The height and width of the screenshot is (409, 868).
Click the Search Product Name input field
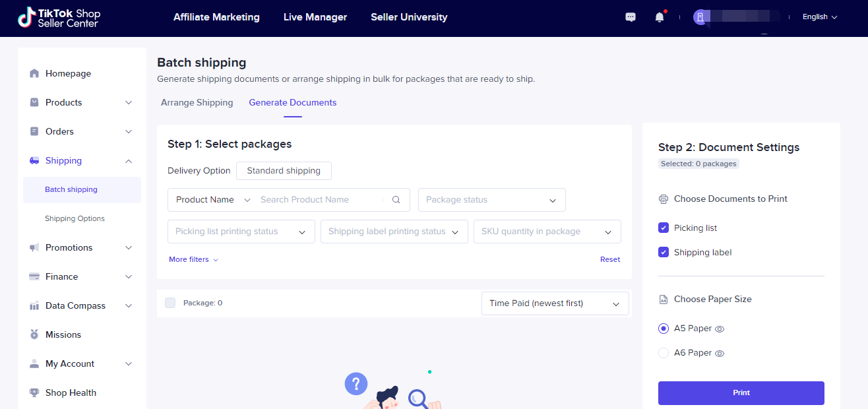point(320,200)
